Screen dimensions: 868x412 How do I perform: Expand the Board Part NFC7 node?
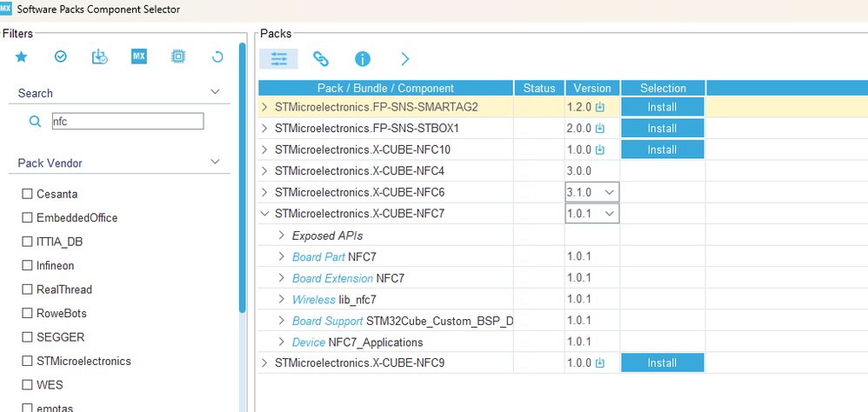(282, 256)
